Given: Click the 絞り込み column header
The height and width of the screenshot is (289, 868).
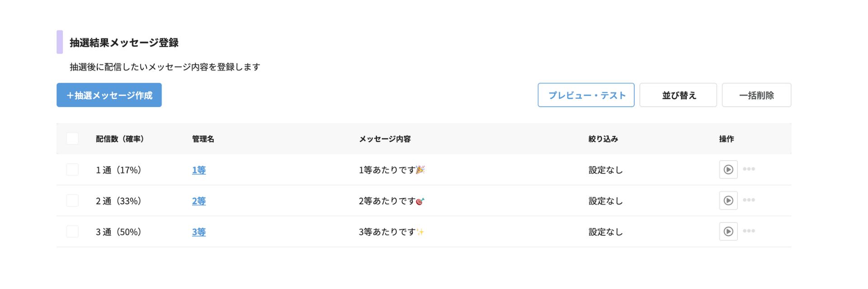Looking at the screenshot, I should pos(603,139).
